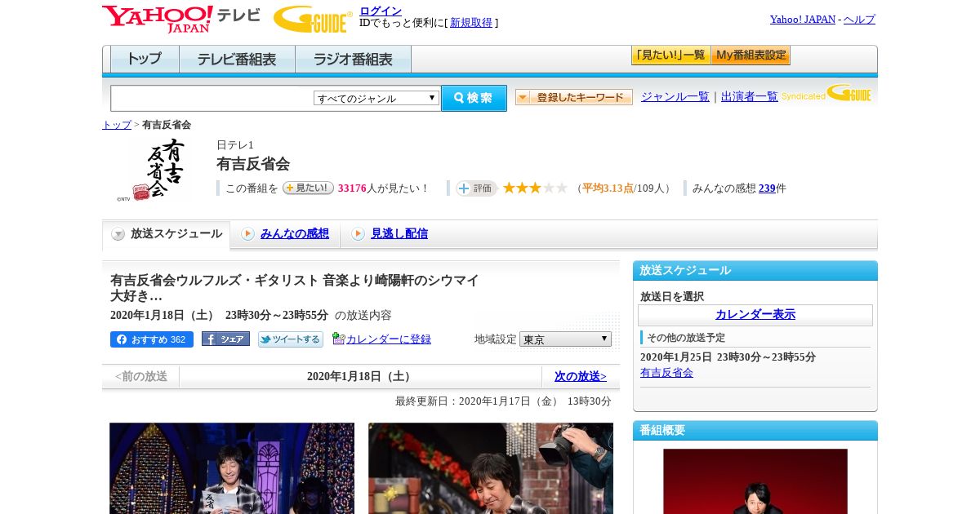Viewport: 980px width, 514px height.
Task: Click the 番組概要 sidebar program image
Action: click(x=755, y=481)
